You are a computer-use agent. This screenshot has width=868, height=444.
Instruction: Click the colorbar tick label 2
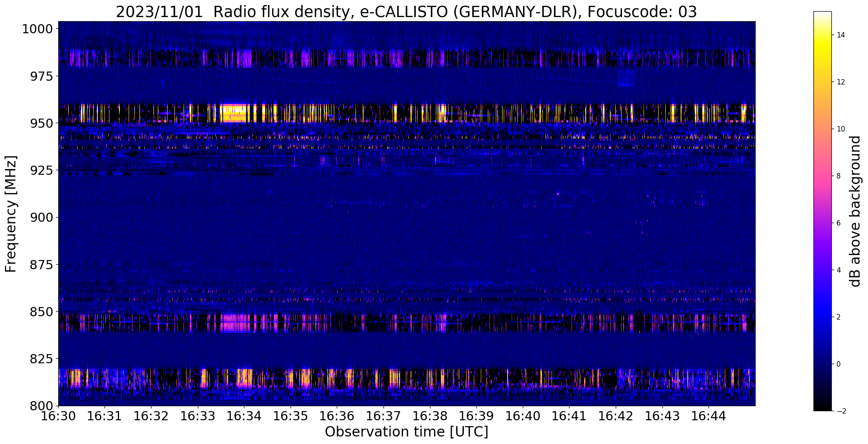pyautogui.click(x=838, y=317)
